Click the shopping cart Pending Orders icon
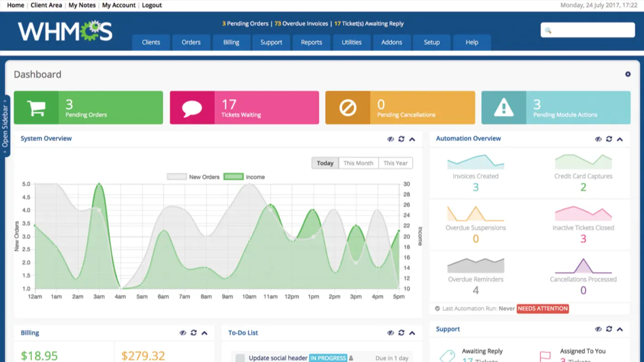The image size is (644, 362). [x=37, y=107]
